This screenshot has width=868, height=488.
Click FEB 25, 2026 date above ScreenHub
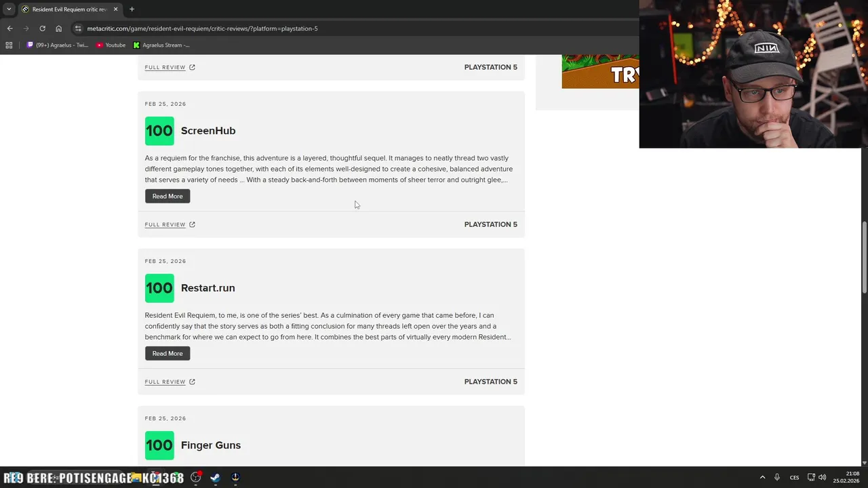click(165, 104)
